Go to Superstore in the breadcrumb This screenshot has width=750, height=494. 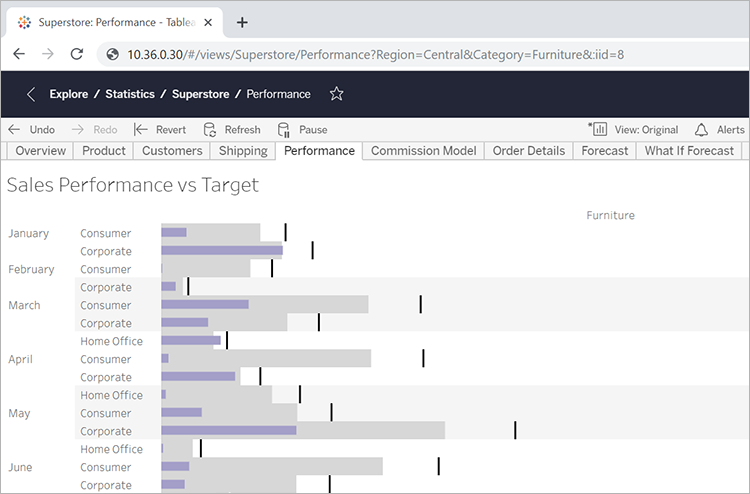click(200, 94)
